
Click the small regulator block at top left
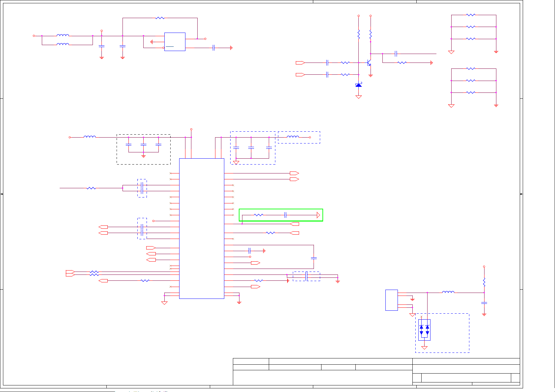click(175, 42)
